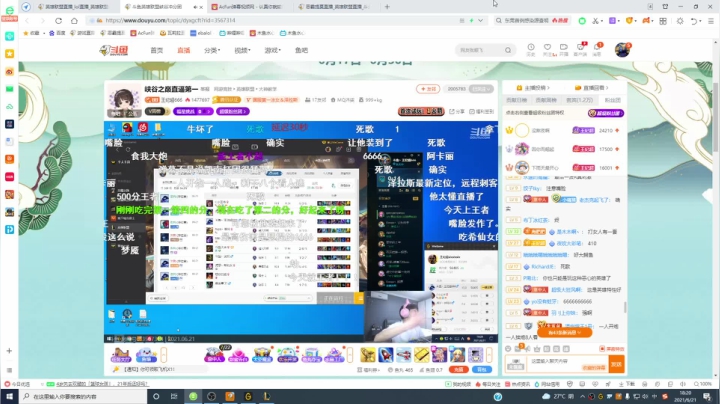Image resolution: width=720 pixels, height=404 pixels.
Task: Click the Douyu logo in the header
Action: [x=114, y=50]
